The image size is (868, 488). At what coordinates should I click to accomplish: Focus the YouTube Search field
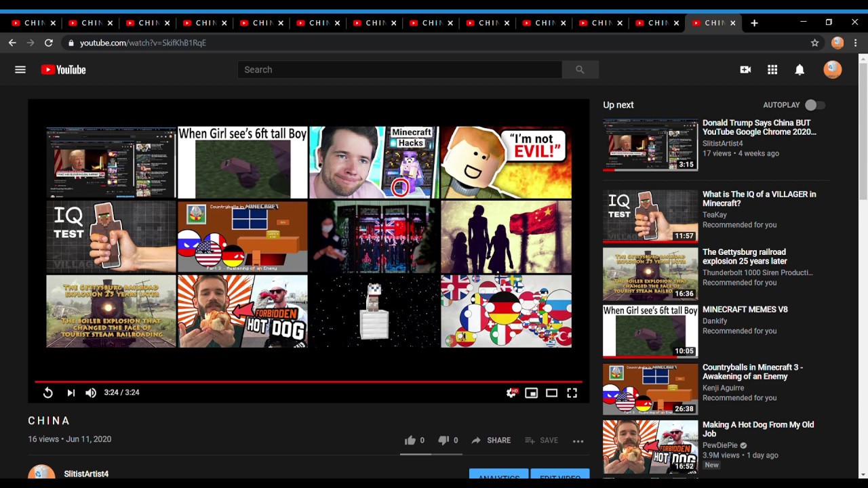pos(399,69)
